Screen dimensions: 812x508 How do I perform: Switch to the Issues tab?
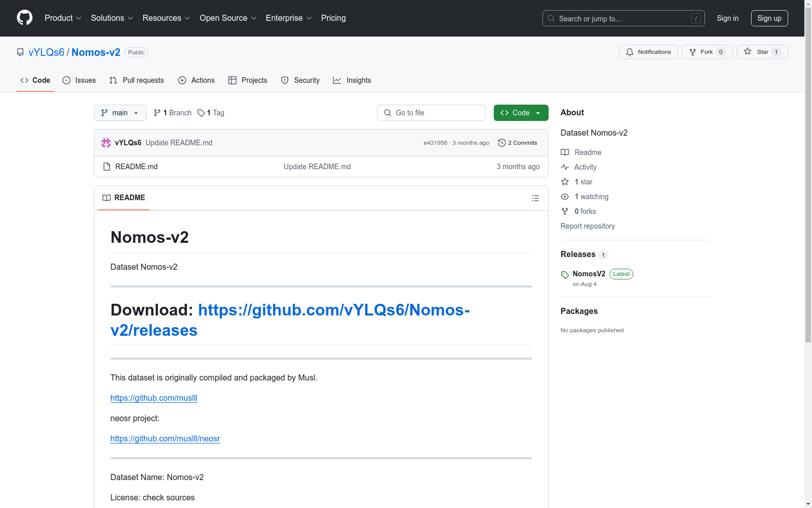pos(79,80)
